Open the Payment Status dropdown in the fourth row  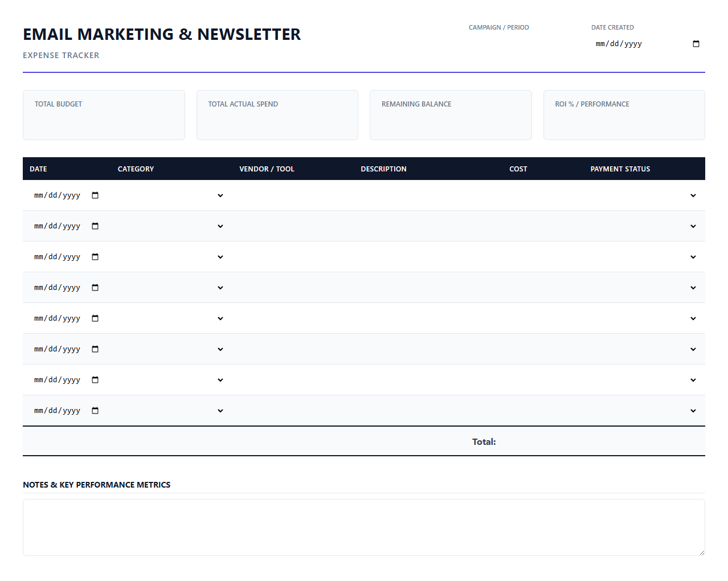(x=644, y=288)
